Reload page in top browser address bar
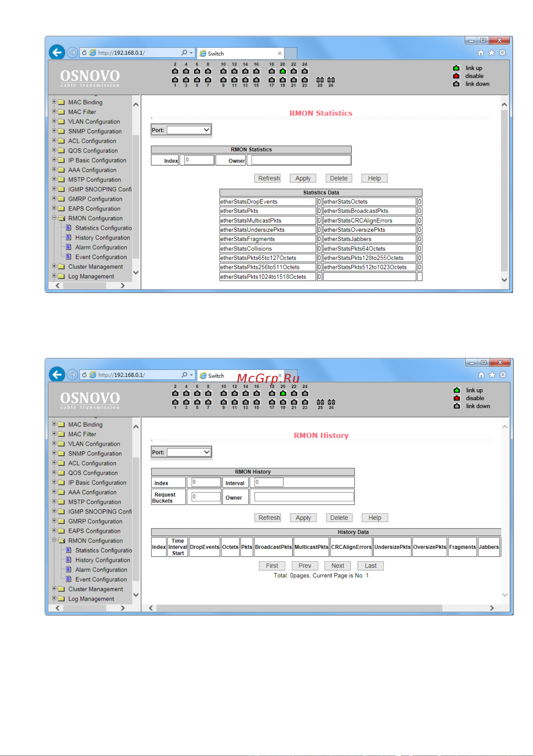Image resolution: width=533 pixels, height=756 pixels. point(84,53)
